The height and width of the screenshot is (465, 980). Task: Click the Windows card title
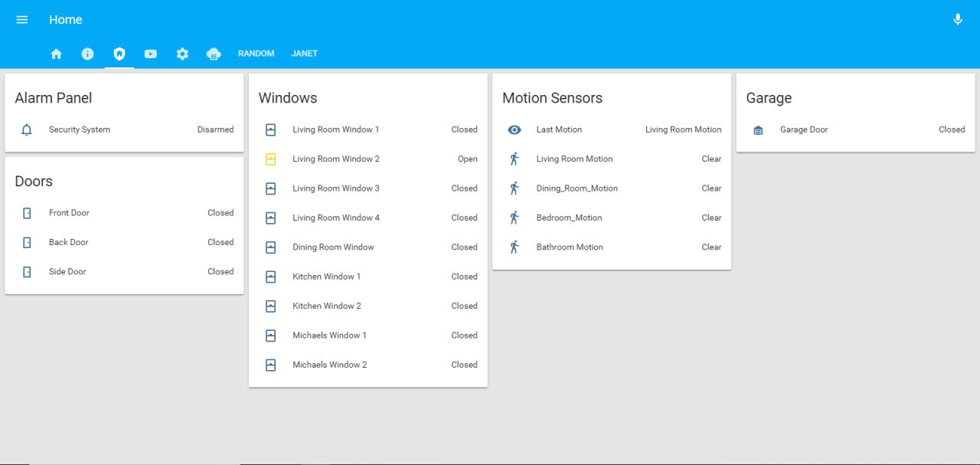point(288,98)
